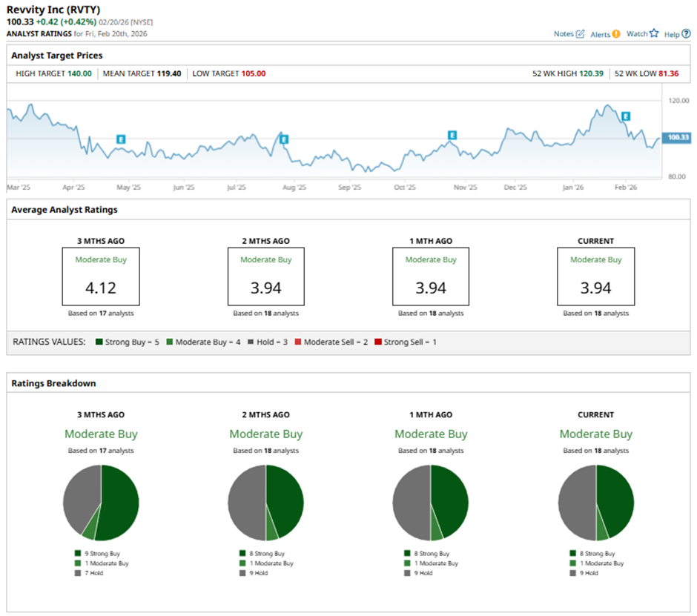This screenshot has width=697, height=616.
Task: Click the earnings marker near May '25
Action: click(x=121, y=139)
